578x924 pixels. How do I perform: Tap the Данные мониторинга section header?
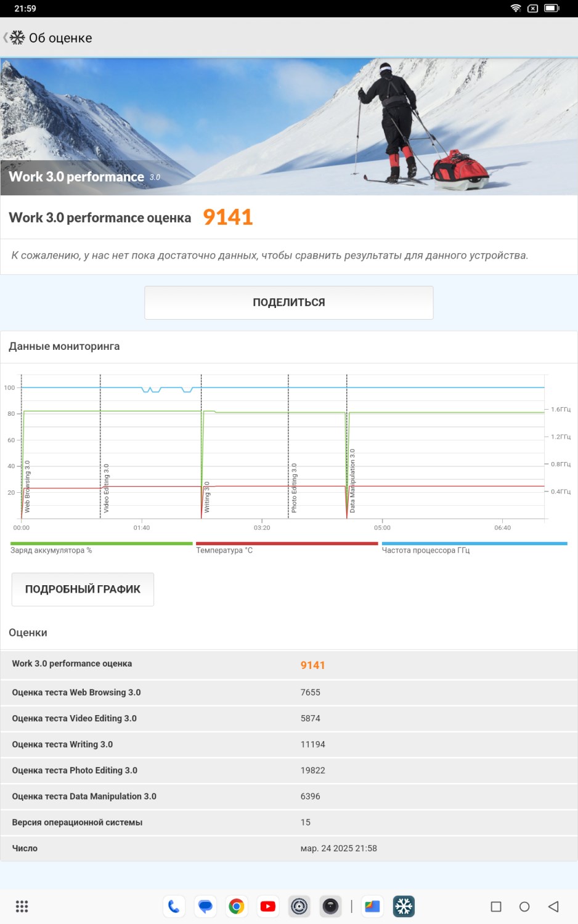click(64, 346)
